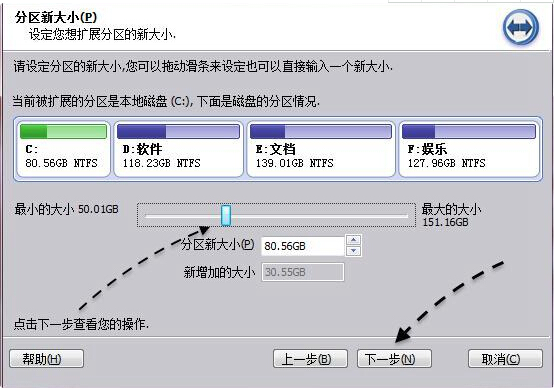The width and height of the screenshot is (555, 388).
Task: Click the green usage bar of C: partition
Action: click(63, 131)
